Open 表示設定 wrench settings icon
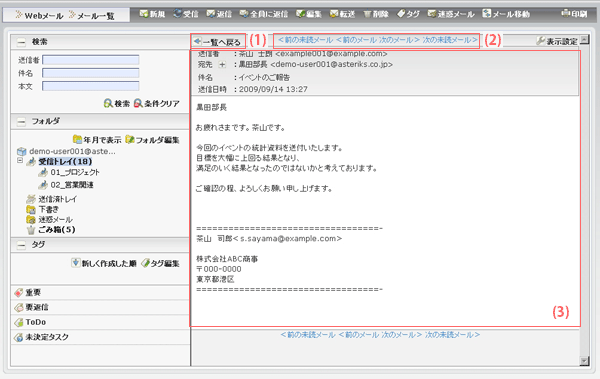This screenshot has height=379, width=600. 540,41
